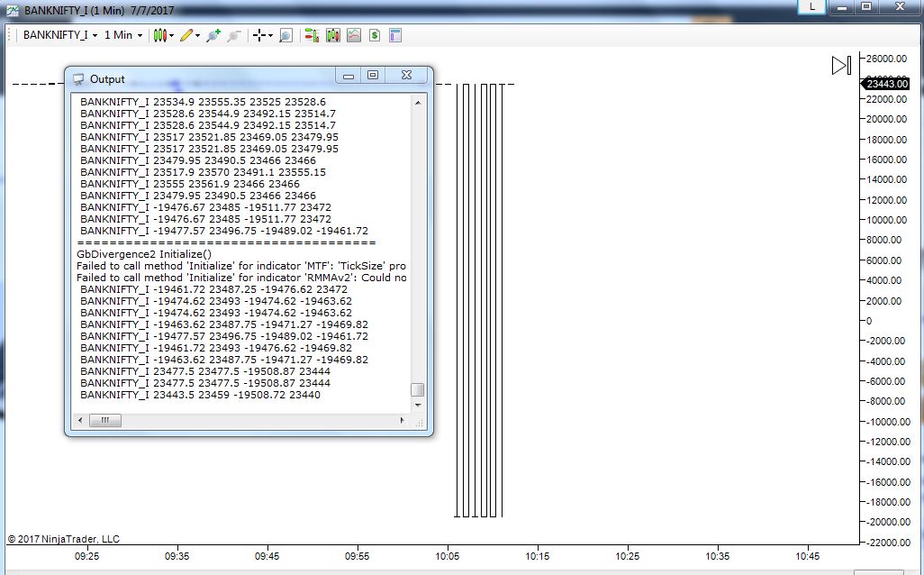The image size is (924, 575).
Task: Expand the 1 Min interval dropdown
Action: coord(123,35)
